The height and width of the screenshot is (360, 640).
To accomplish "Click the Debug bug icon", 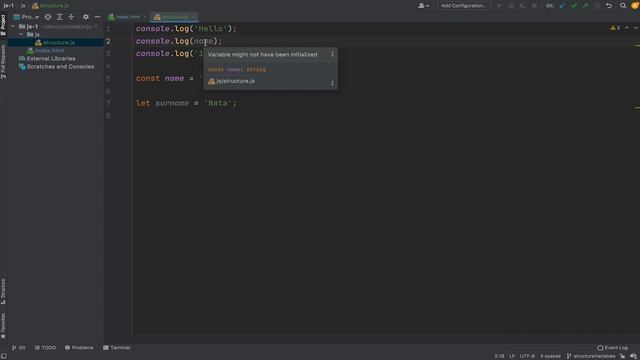I will coord(511,6).
